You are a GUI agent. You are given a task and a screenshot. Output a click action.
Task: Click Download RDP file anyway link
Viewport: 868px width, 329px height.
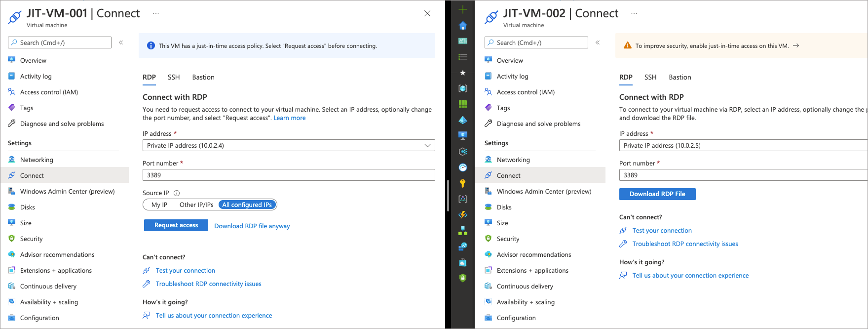[252, 226]
